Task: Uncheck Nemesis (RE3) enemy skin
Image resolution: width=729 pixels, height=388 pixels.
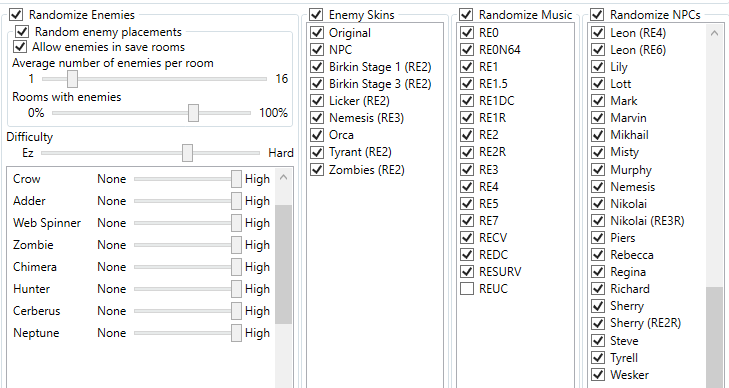Action: pos(317,118)
